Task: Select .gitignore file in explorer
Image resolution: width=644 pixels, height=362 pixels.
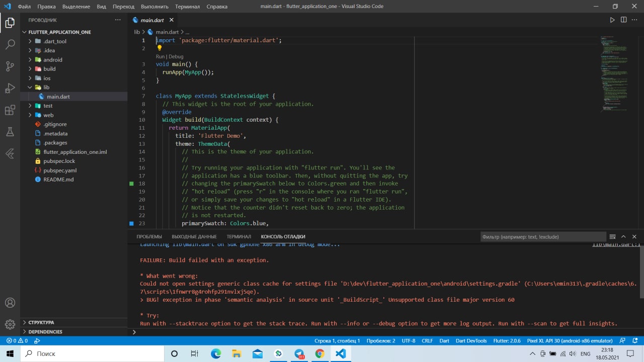Action: click(x=55, y=124)
